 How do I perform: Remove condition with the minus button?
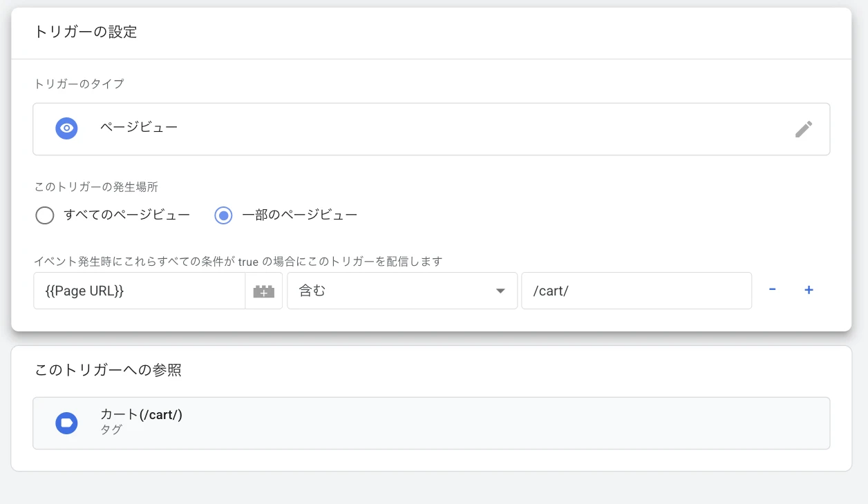772,290
